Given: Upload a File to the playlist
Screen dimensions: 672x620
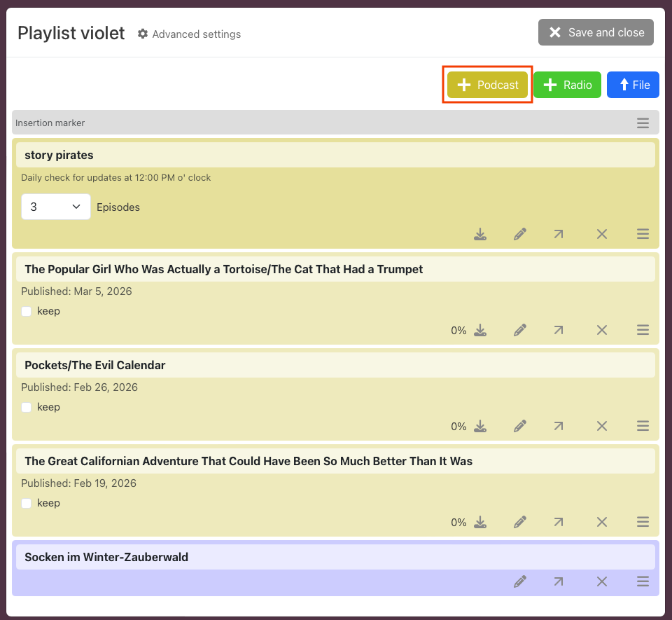Looking at the screenshot, I should (633, 85).
